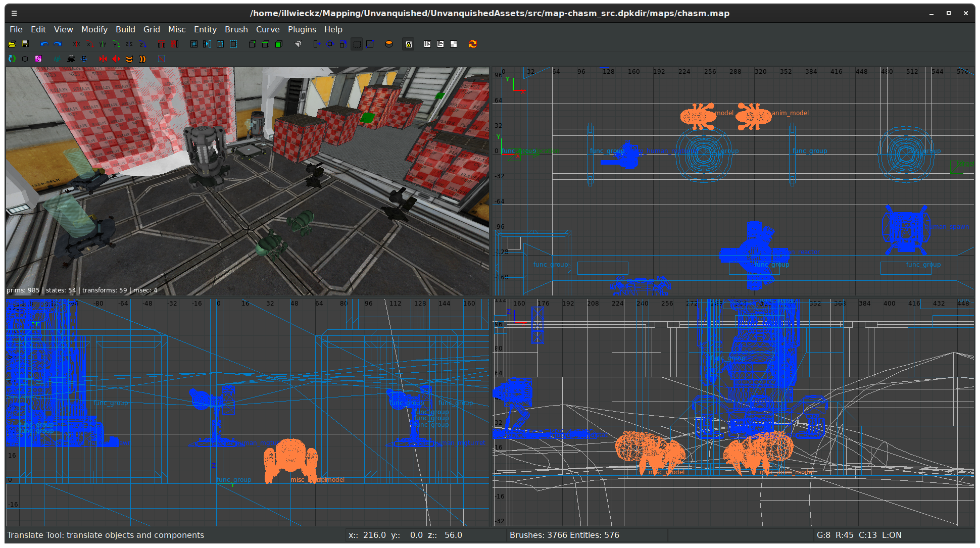
Task: Expand the Curve menu dropdown
Action: [268, 29]
